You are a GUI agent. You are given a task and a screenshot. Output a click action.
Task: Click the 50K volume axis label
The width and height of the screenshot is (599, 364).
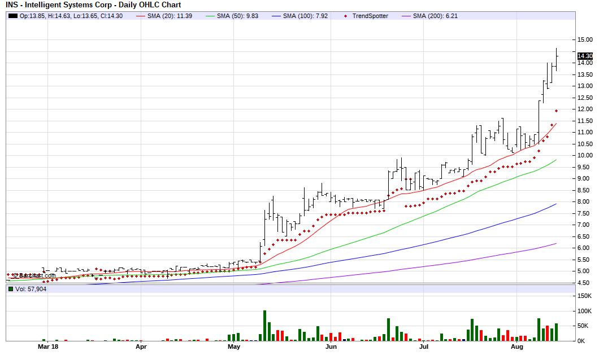point(583,326)
